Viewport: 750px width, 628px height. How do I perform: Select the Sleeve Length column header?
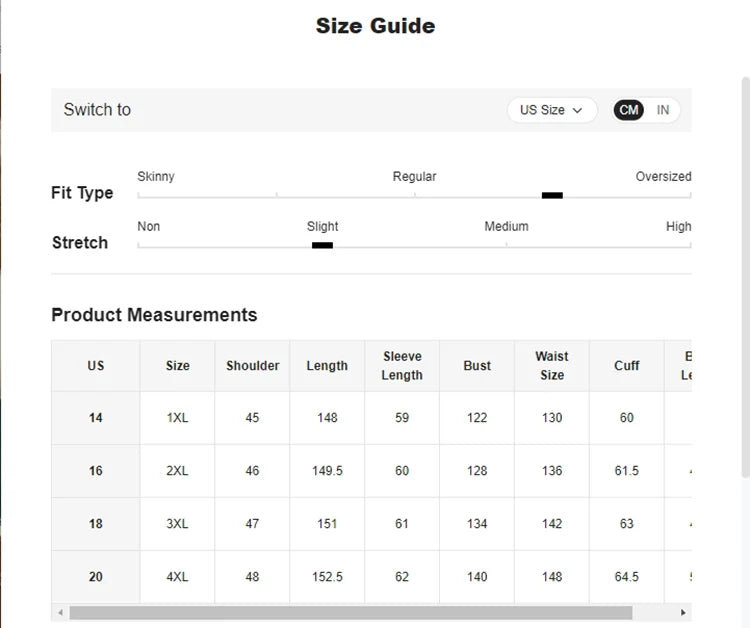click(402, 366)
